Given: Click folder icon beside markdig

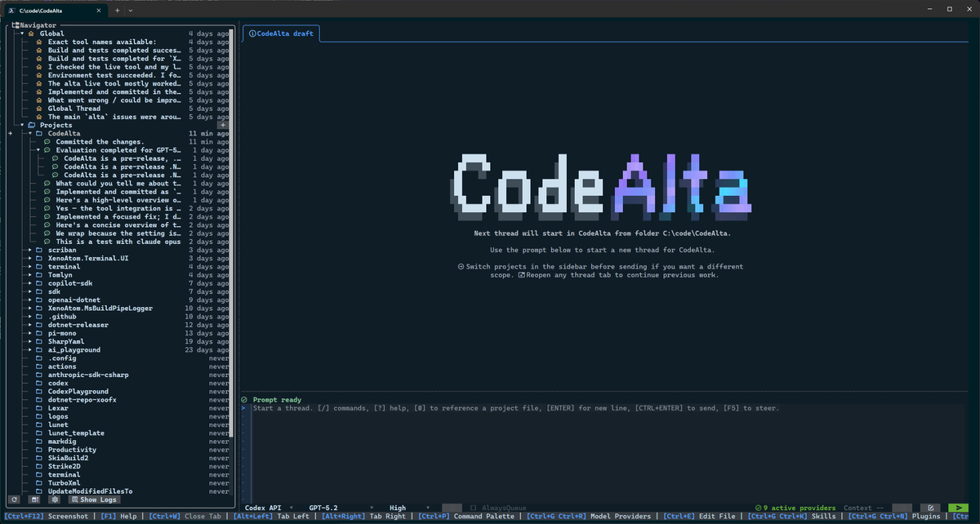Looking at the screenshot, I should [x=39, y=441].
